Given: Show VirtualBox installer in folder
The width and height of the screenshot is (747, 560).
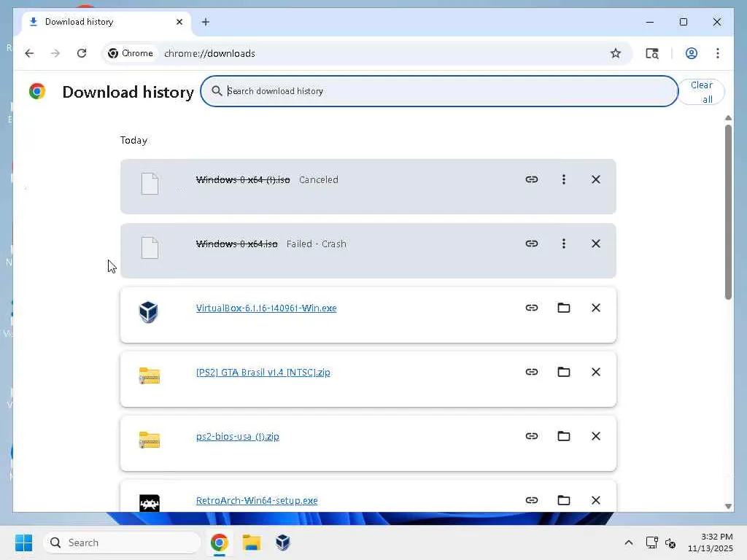Looking at the screenshot, I should coord(564,308).
